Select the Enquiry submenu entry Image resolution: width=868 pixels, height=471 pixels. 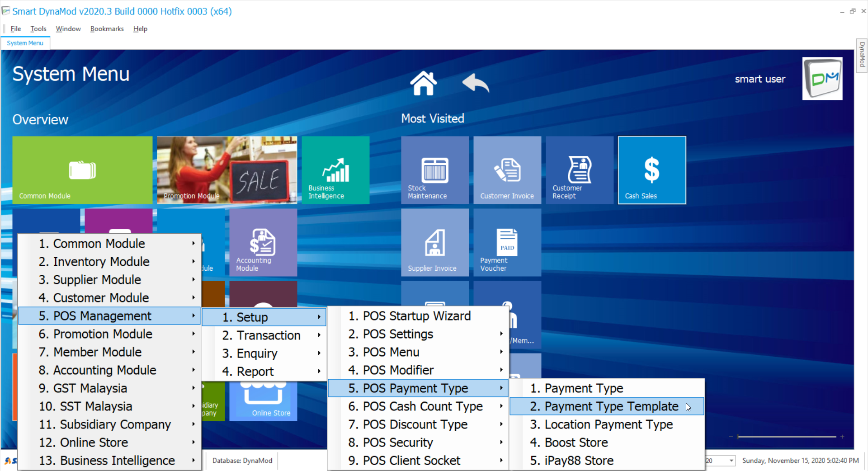pyautogui.click(x=264, y=353)
